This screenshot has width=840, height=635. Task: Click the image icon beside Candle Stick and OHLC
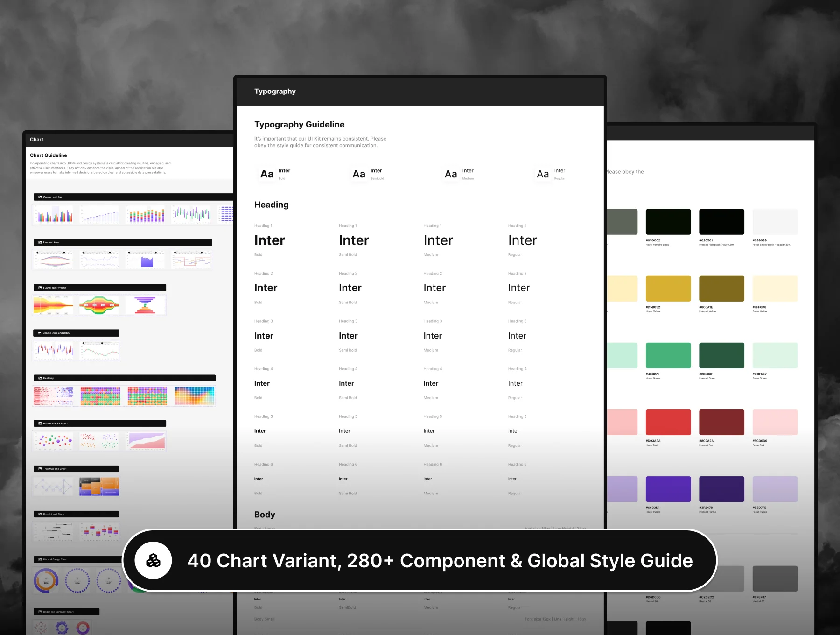tap(40, 333)
